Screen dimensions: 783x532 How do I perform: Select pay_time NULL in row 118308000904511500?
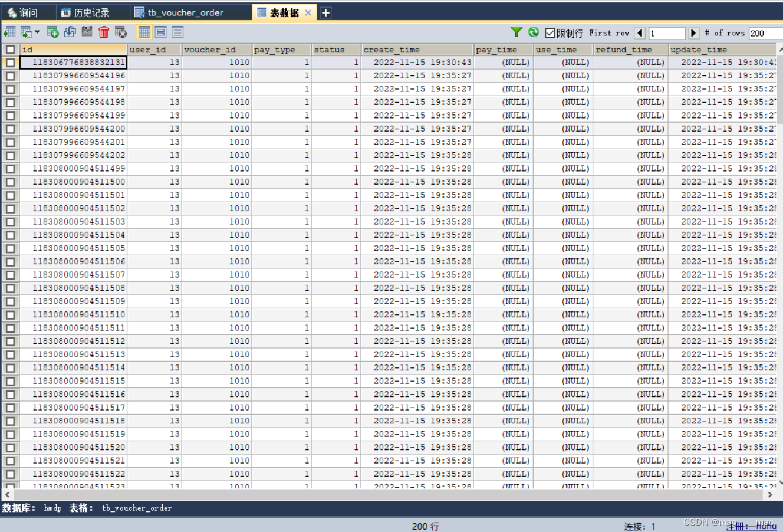tap(504, 182)
